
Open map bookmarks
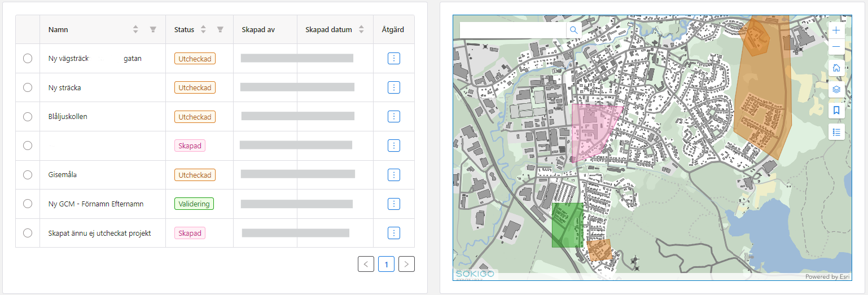tap(836, 111)
